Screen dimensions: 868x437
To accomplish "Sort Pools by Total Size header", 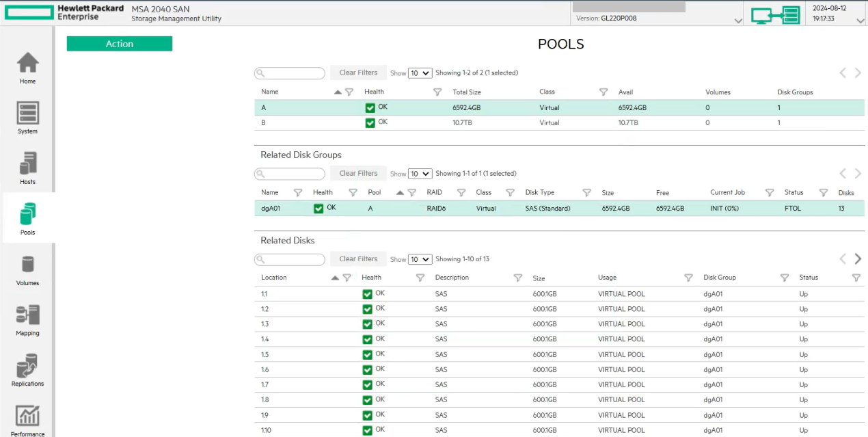I will [x=467, y=92].
